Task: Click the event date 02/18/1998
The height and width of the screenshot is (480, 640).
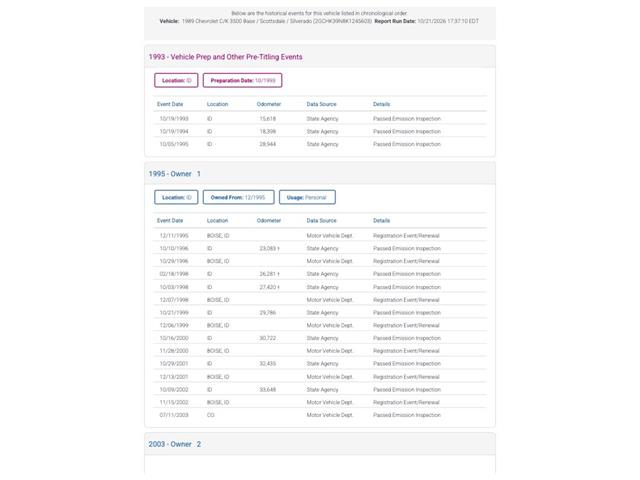Action: point(174,274)
